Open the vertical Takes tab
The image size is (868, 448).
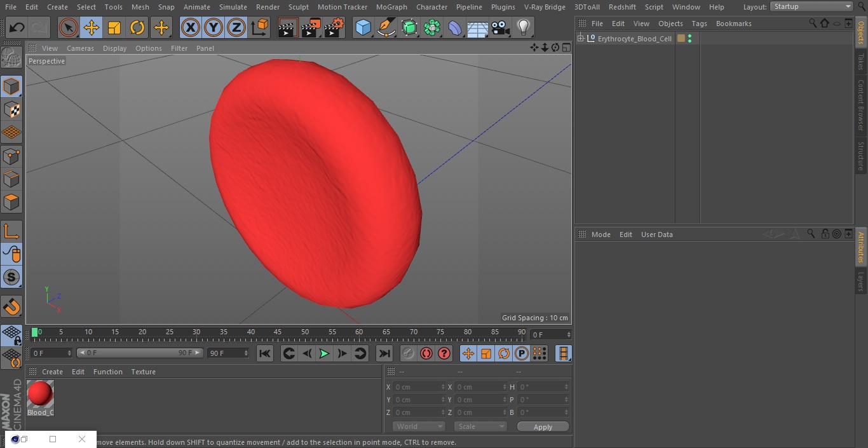[861, 62]
